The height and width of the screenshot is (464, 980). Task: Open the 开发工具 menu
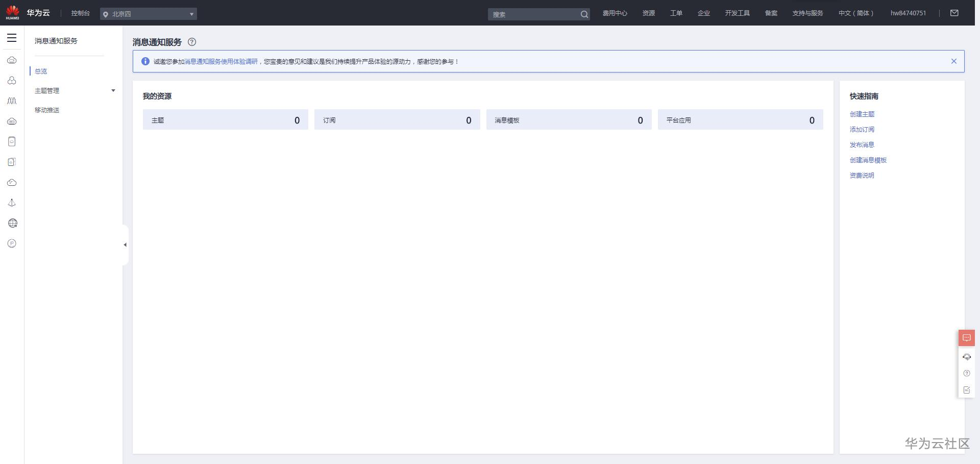click(x=737, y=13)
